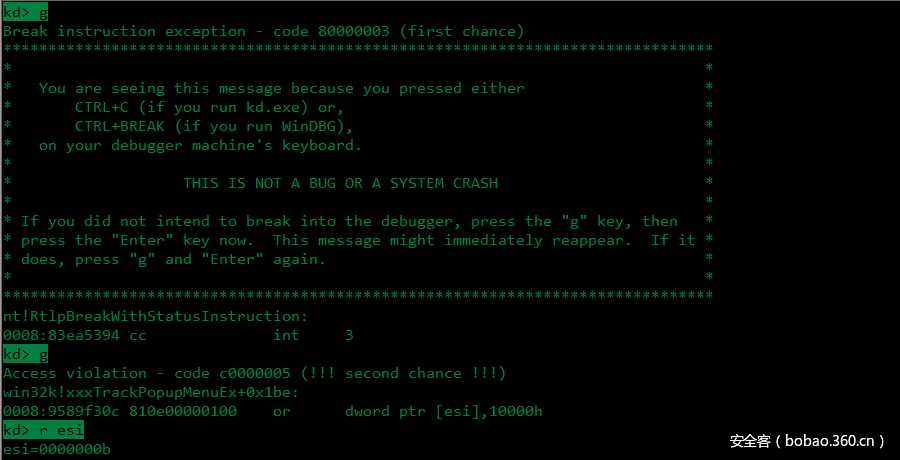Click the first "kd> g" prompt
Screen dimensions: 900x460
(x=25, y=12)
